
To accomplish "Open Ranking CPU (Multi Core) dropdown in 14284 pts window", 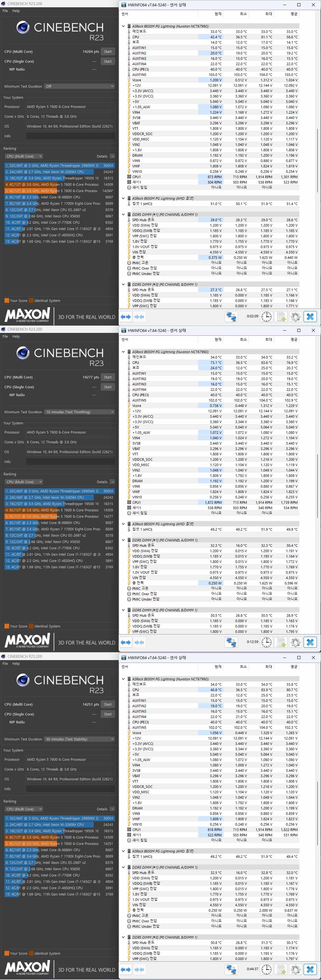I will point(24,156).
